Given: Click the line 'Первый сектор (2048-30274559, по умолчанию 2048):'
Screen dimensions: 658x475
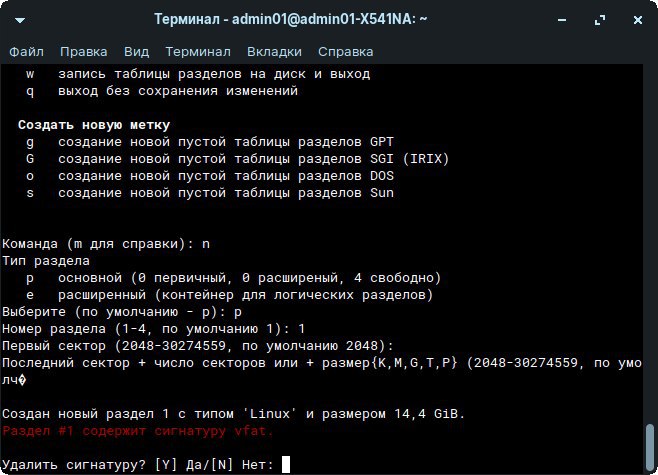Looking at the screenshot, I should [x=198, y=346].
